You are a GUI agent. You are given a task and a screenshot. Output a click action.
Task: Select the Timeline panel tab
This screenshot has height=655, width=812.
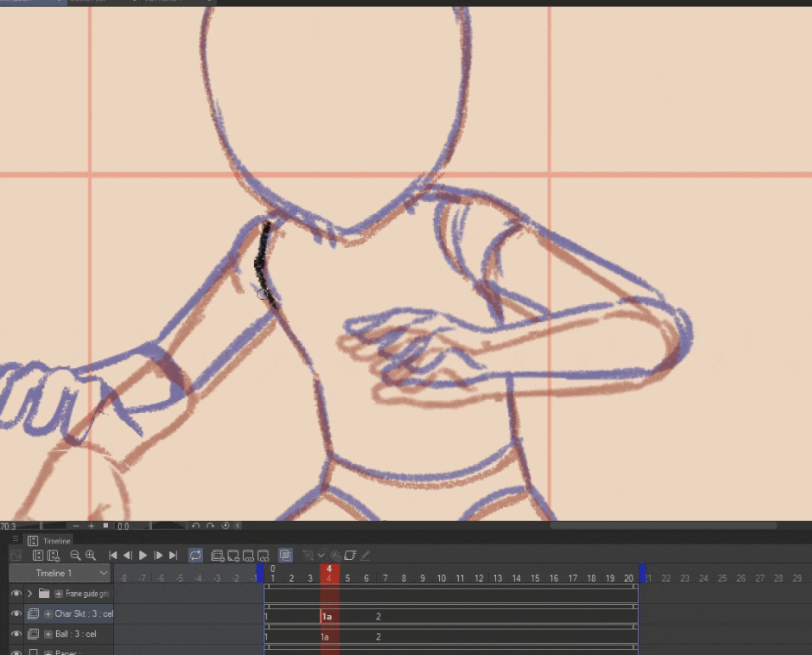point(49,540)
